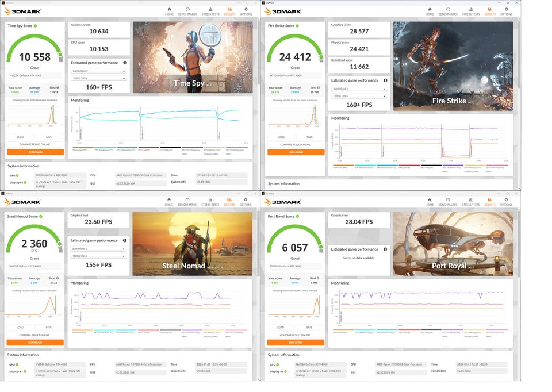Open the 1080p Ultra resolution dropdown in Steel Nomad
552x392 pixels.
coord(98,256)
